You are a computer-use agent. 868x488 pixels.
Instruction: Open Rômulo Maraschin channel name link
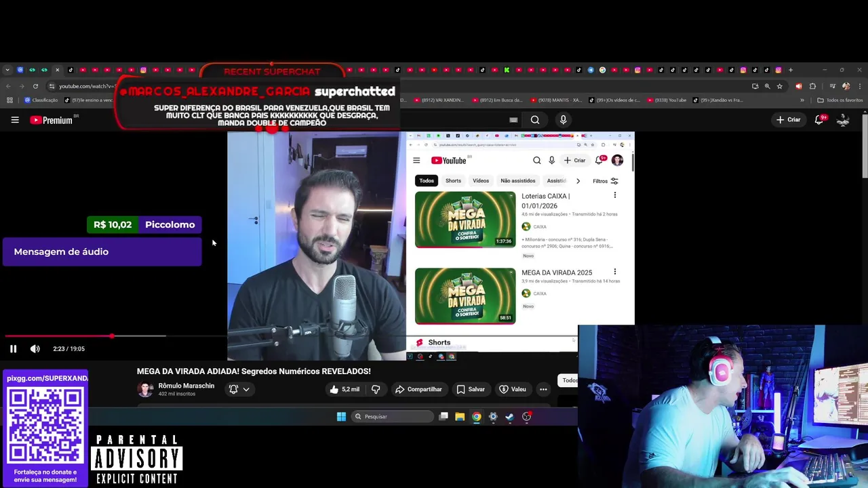point(186,386)
